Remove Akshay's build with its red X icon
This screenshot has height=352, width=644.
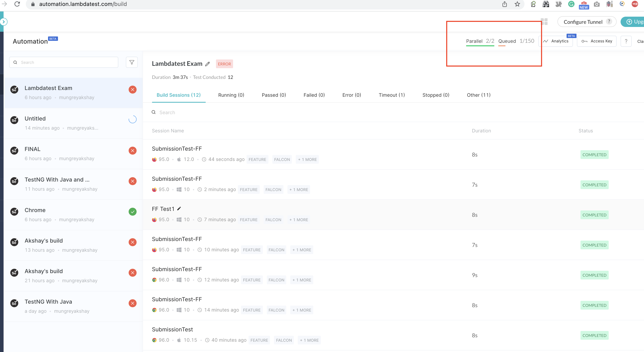pyautogui.click(x=132, y=242)
